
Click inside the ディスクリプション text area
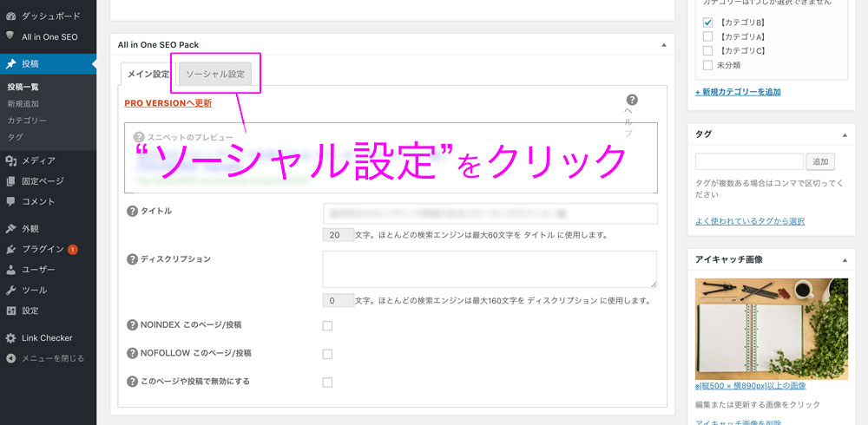tap(490, 270)
